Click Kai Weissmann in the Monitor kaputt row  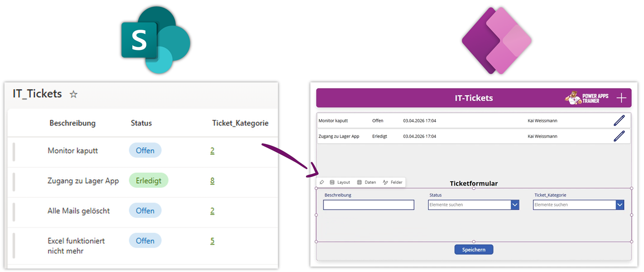(x=542, y=121)
